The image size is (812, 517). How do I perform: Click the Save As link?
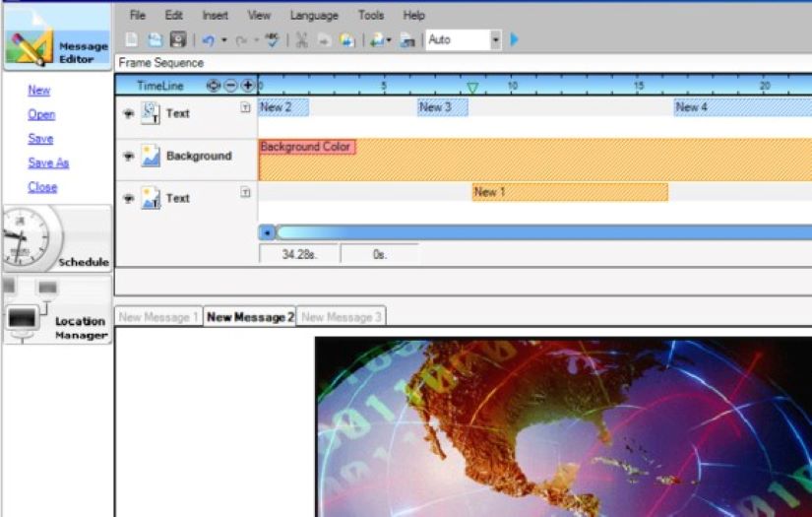click(x=48, y=162)
